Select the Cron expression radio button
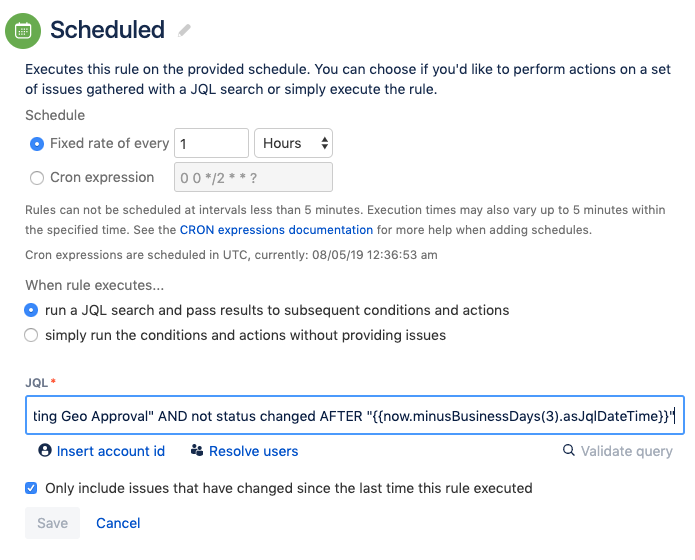This screenshot has width=695, height=560. coord(37,178)
